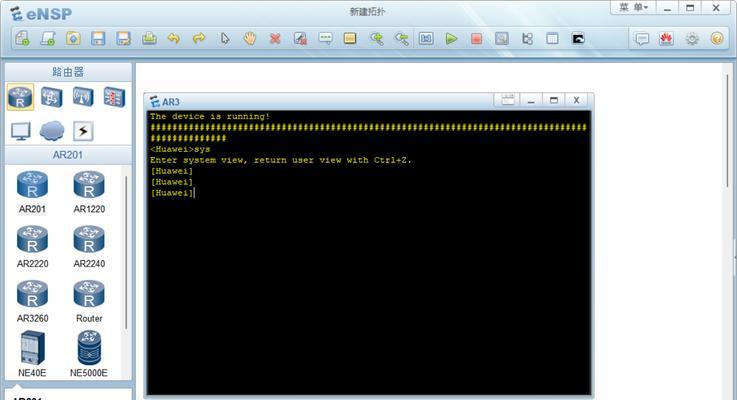Click the Save As toolbar icon
737x400 pixels.
tap(124, 38)
